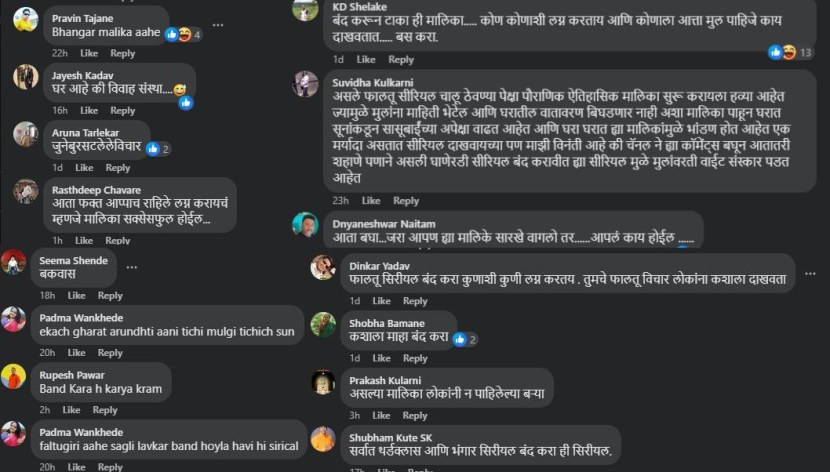Image resolution: width=830 pixels, height=472 pixels.
Task: Open reactions on KD Shelake's comment
Action: (x=790, y=52)
